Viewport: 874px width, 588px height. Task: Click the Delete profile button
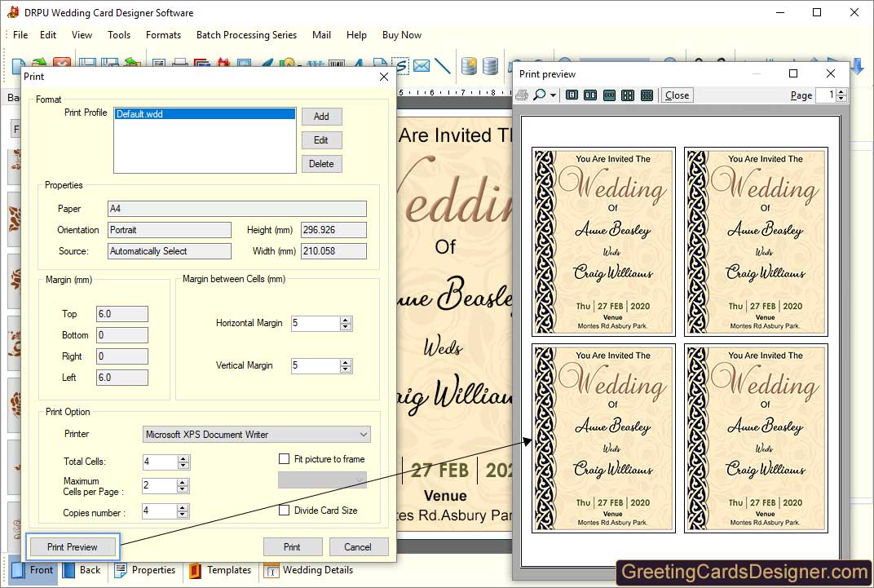tap(321, 164)
